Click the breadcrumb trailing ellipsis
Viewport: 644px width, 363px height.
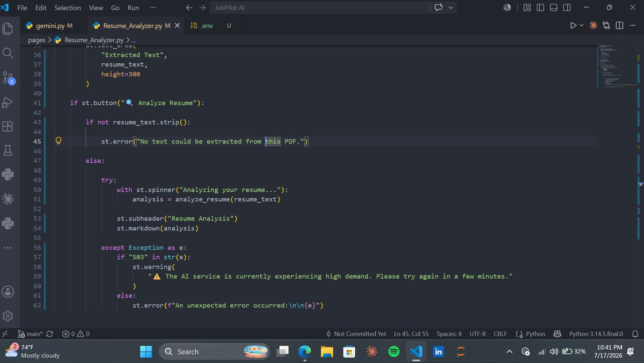pyautogui.click(x=134, y=40)
